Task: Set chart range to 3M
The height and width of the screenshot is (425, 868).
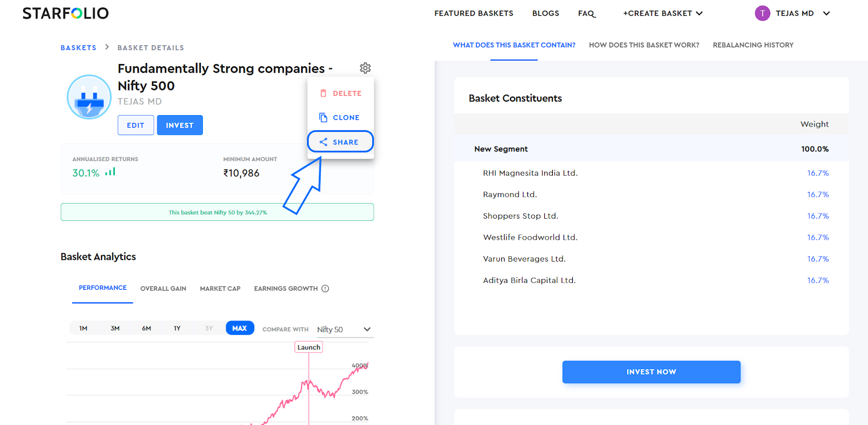Action: (x=115, y=328)
